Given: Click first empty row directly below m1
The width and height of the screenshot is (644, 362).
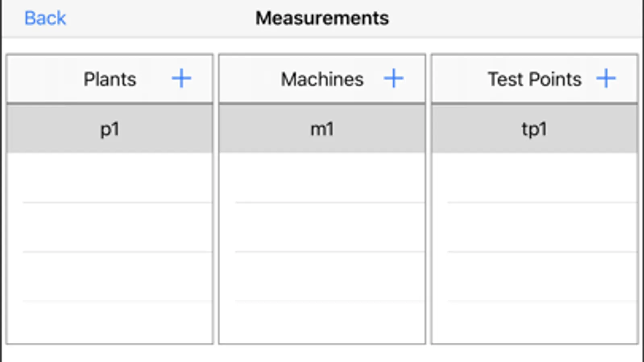Looking at the screenshot, I should [322, 178].
